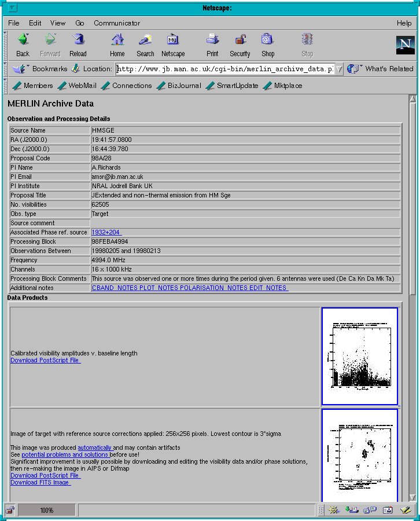Screen dimensions: 420x521
Task: Click the 100% load progress indicator
Action: [x=46, y=510]
